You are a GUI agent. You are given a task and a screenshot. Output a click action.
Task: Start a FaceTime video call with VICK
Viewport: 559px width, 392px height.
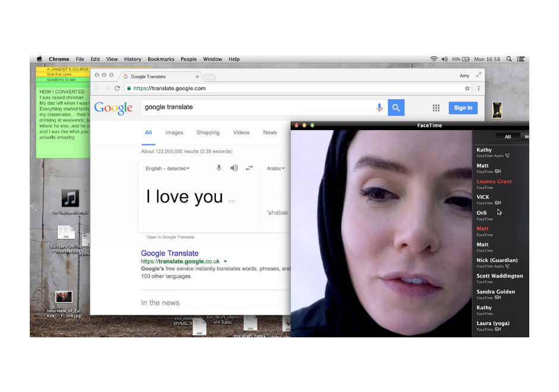point(498,203)
